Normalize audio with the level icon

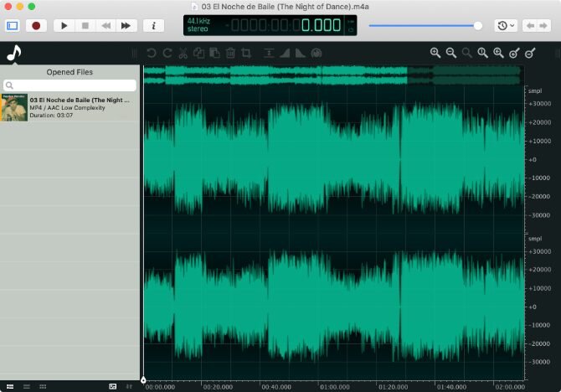tap(269, 54)
